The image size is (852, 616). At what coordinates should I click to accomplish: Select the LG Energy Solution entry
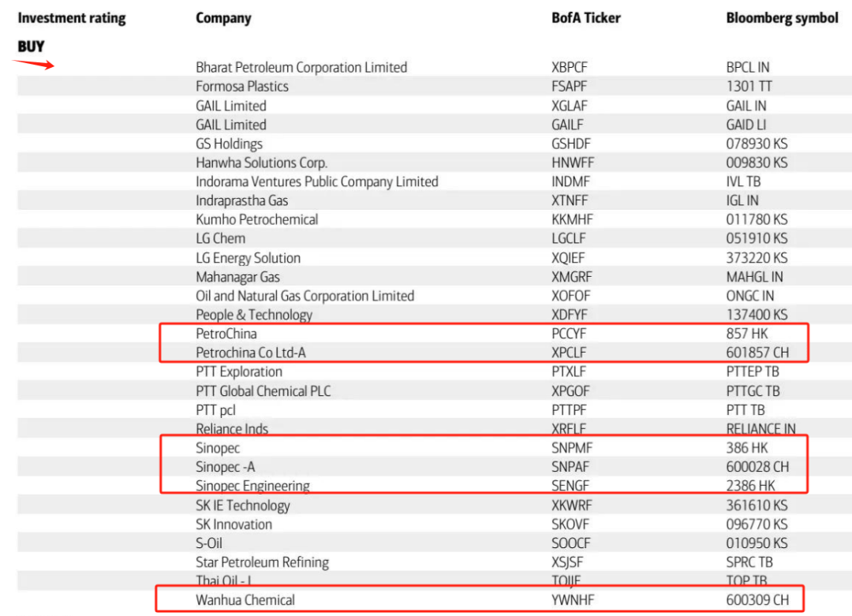pos(248,258)
